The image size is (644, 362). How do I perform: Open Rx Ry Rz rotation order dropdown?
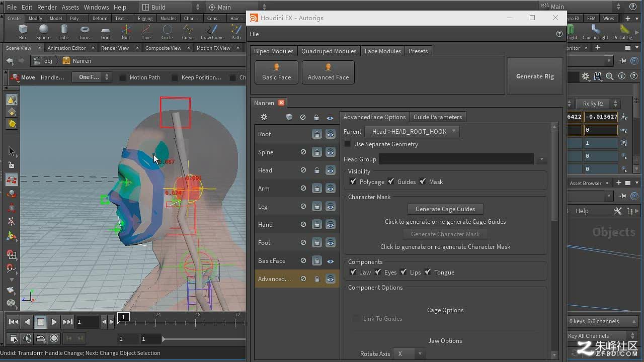tap(599, 103)
